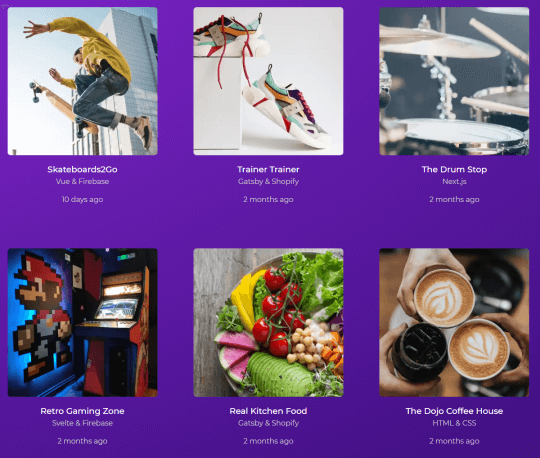Click The Dojo Coffee House title

click(x=454, y=411)
